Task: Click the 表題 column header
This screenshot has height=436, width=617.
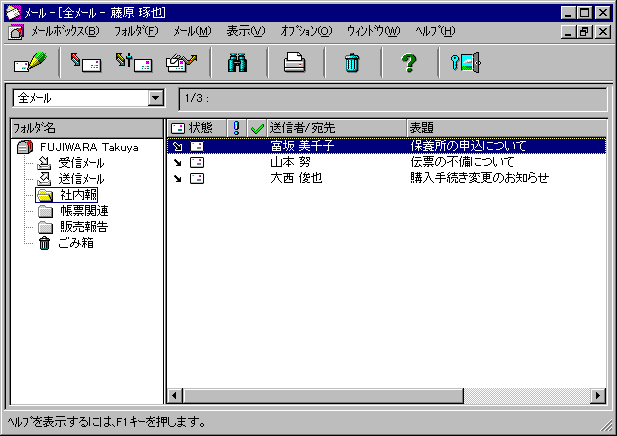Action: coord(506,128)
